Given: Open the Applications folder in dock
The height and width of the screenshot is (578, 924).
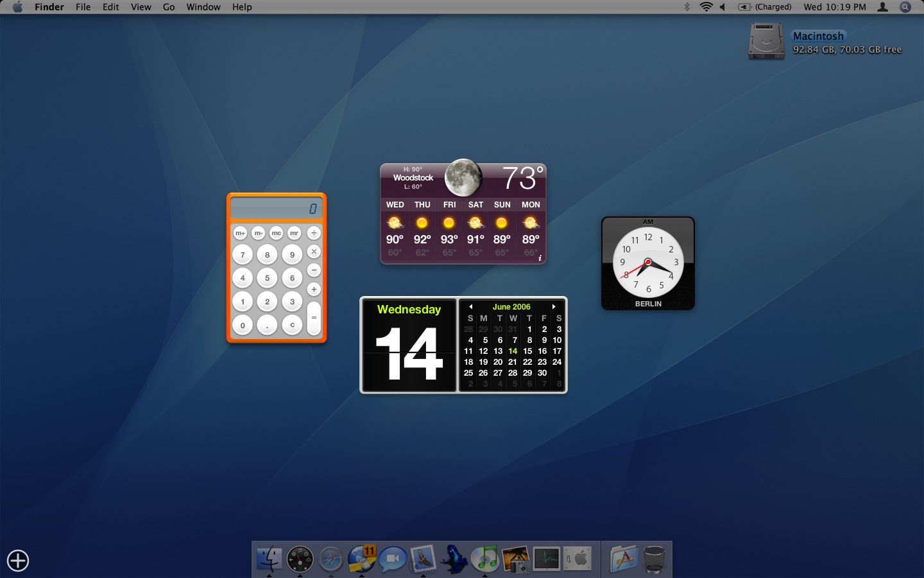Looking at the screenshot, I should click(x=624, y=559).
